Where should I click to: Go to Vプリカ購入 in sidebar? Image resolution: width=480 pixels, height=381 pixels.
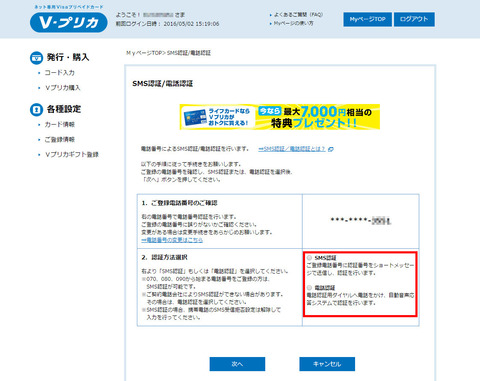point(63,88)
